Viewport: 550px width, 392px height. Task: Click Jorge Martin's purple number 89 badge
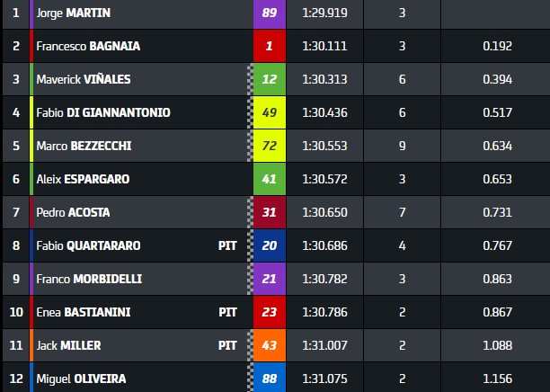[x=270, y=13]
